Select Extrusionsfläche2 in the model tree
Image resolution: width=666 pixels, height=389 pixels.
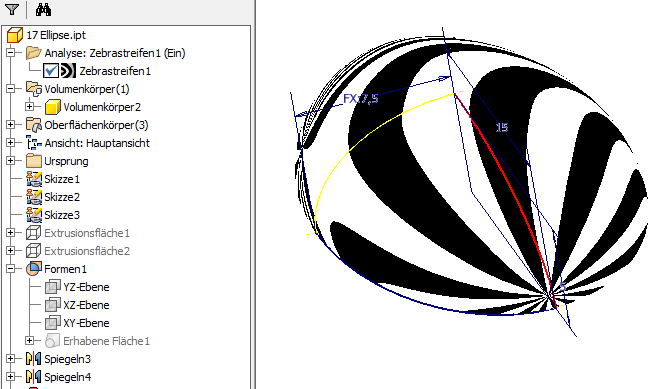coord(87,251)
